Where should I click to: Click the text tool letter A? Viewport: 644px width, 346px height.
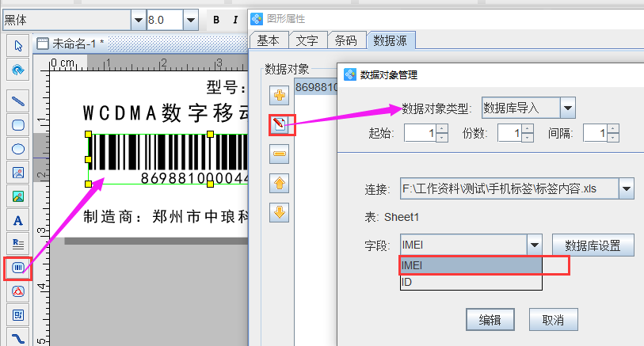click(x=17, y=220)
